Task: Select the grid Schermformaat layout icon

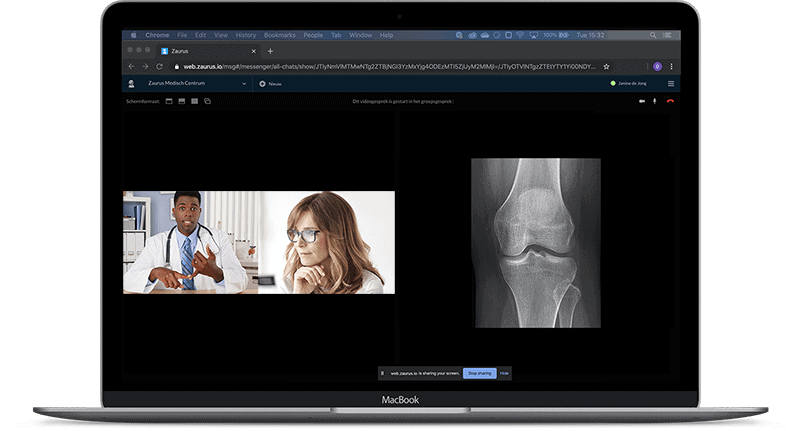Action: tap(194, 102)
